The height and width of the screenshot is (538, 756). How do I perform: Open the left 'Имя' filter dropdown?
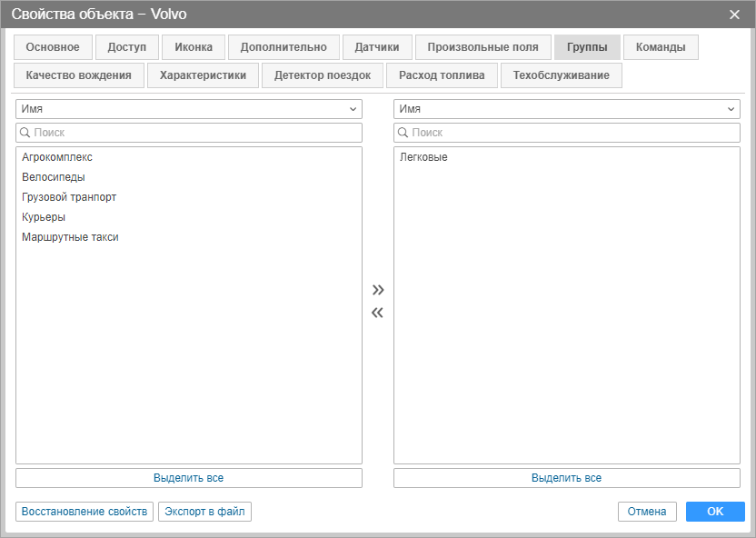[188, 109]
